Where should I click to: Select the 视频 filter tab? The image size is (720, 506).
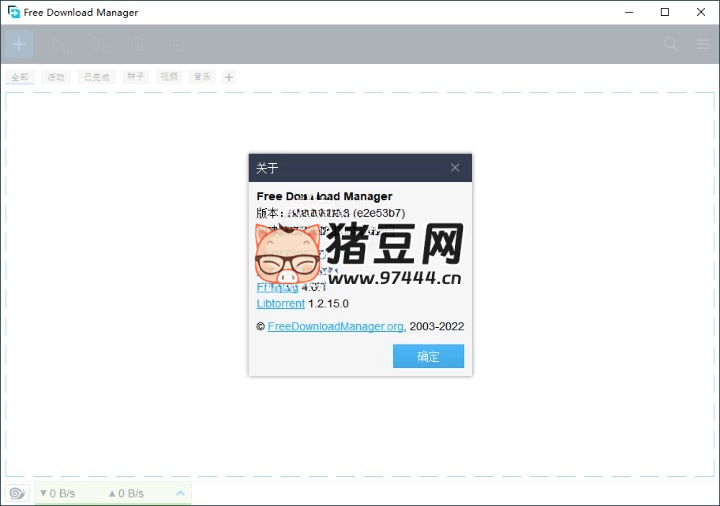[169, 77]
